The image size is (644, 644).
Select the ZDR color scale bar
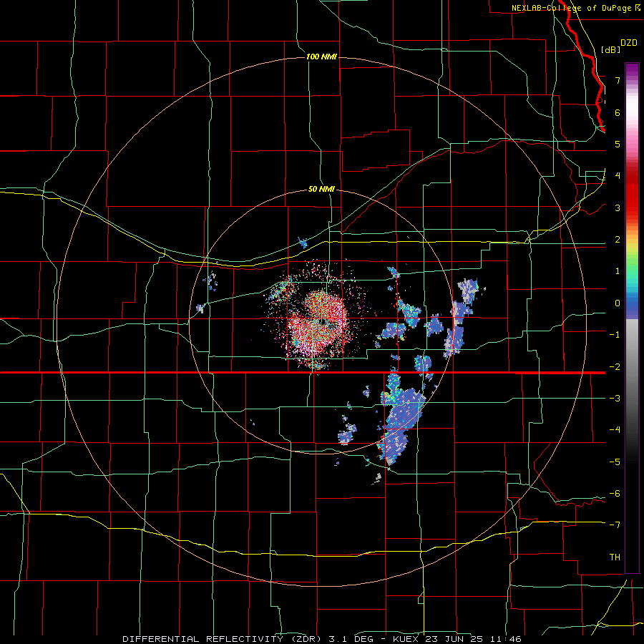tap(632, 318)
